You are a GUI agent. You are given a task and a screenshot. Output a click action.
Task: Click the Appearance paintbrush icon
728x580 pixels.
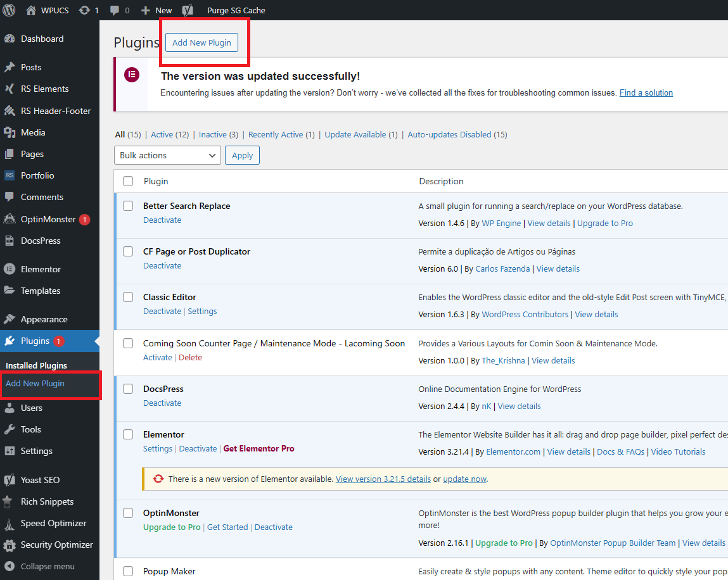tap(10, 319)
